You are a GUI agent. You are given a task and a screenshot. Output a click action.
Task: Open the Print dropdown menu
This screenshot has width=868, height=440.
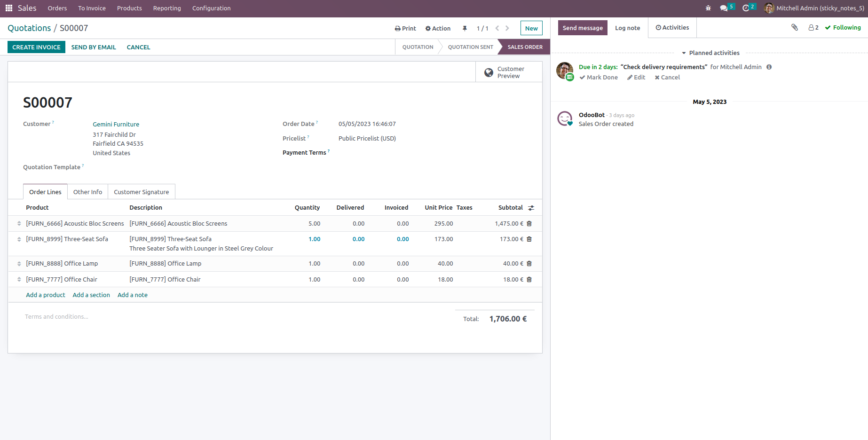(x=405, y=29)
